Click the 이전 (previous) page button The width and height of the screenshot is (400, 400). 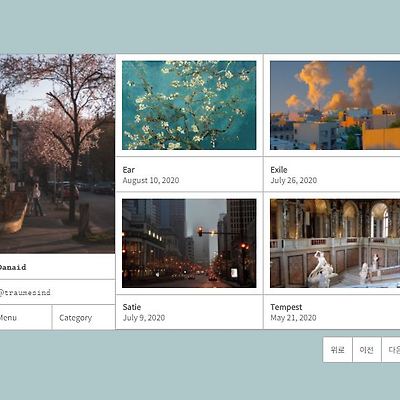pos(367,350)
